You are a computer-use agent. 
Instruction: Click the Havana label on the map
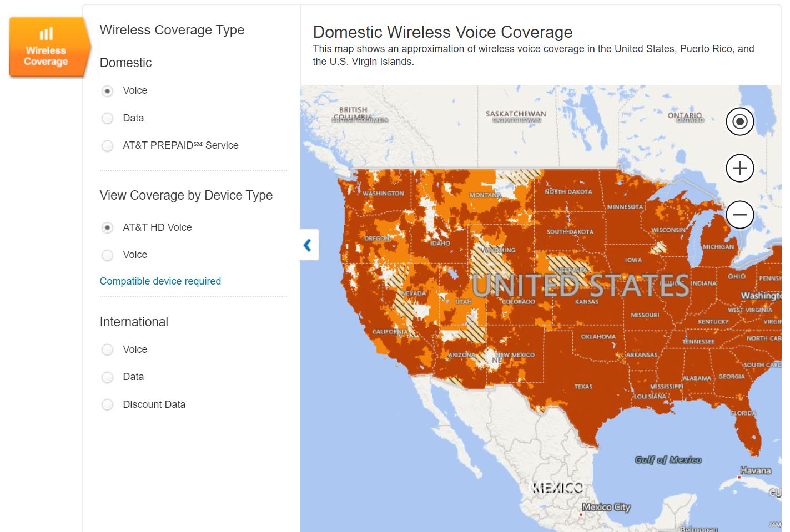point(756,470)
